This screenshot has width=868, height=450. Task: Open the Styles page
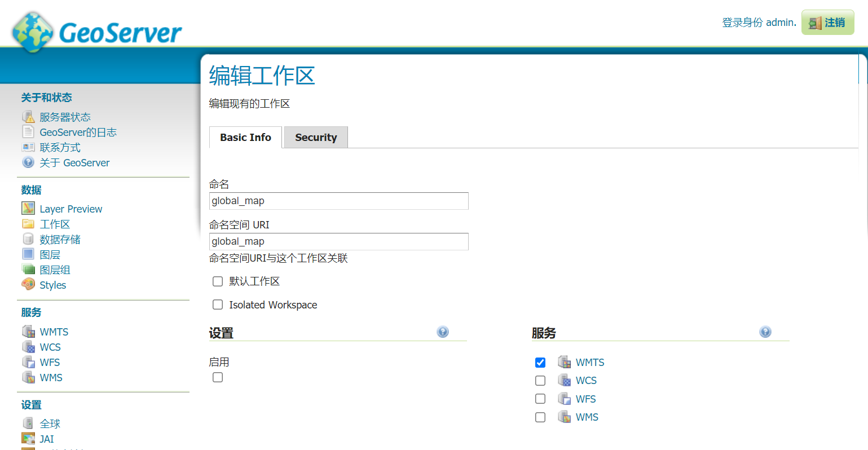click(x=52, y=285)
